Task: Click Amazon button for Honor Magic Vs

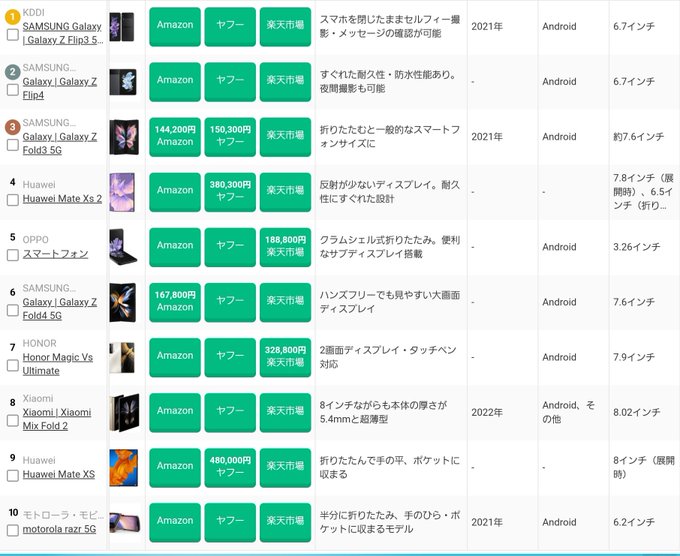Action: [175, 357]
